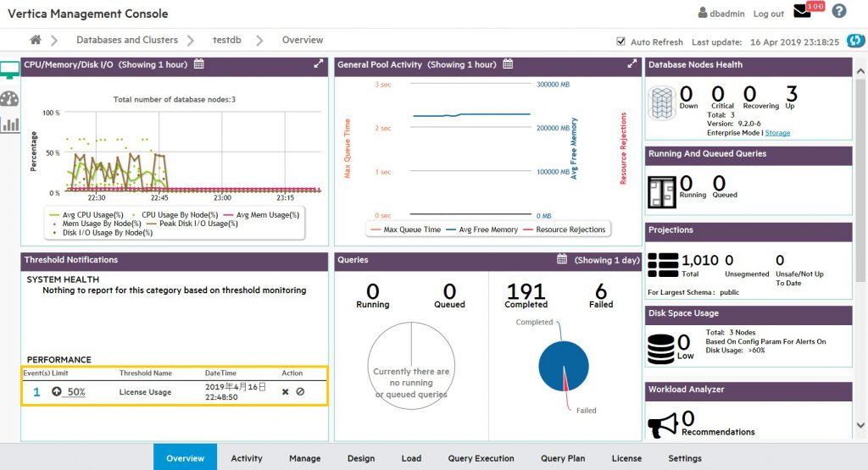Open the Queries panel calendar range picker

561,260
